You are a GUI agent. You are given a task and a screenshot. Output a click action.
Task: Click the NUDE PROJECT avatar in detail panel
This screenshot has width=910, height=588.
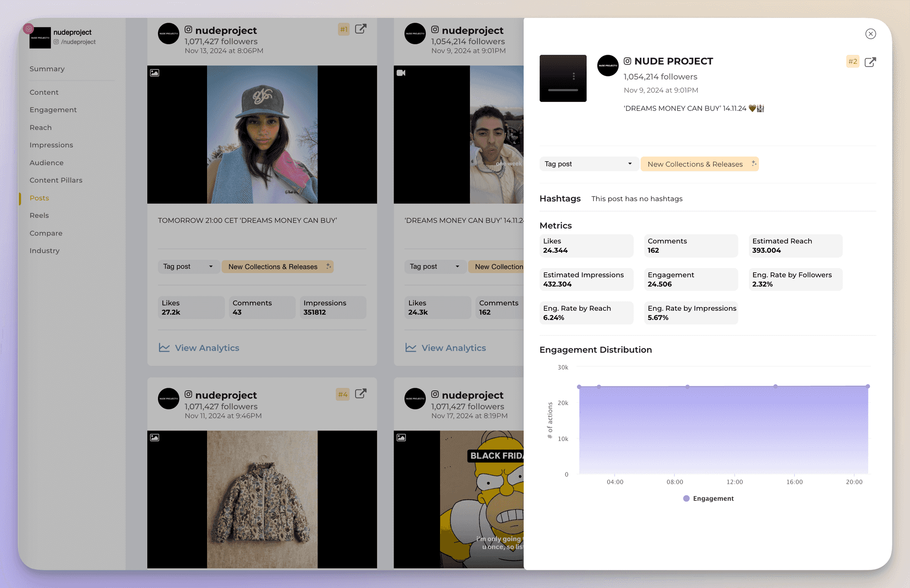tap(607, 66)
